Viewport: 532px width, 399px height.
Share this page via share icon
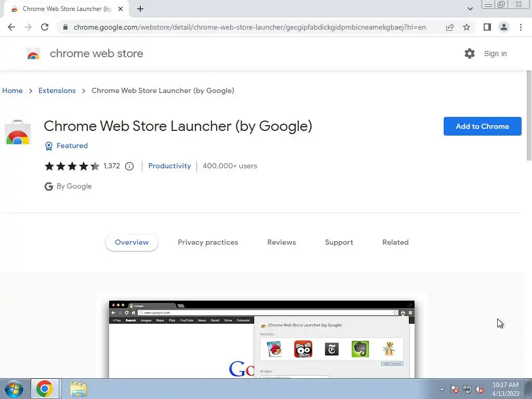coord(450,27)
